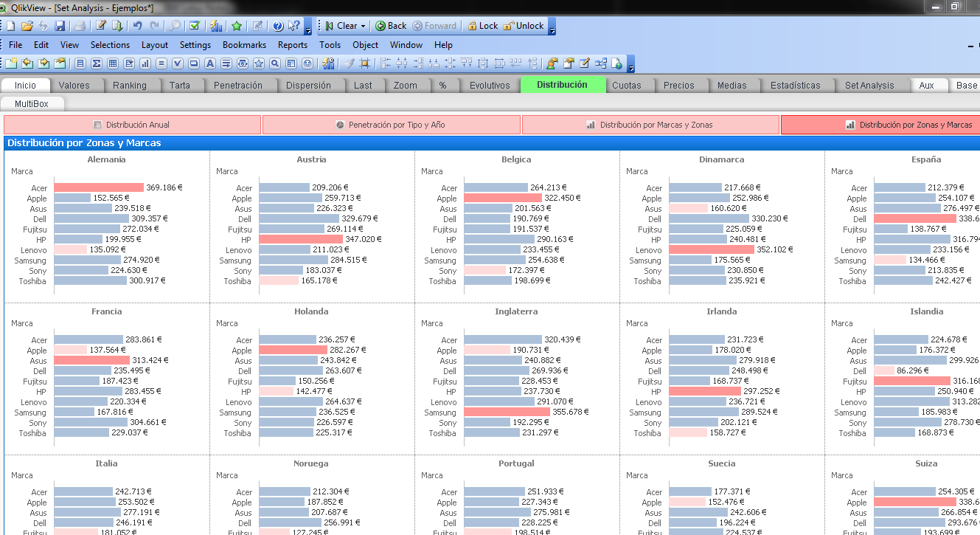The width and height of the screenshot is (980, 535).
Task: Open the Selections menu
Action: click(110, 45)
